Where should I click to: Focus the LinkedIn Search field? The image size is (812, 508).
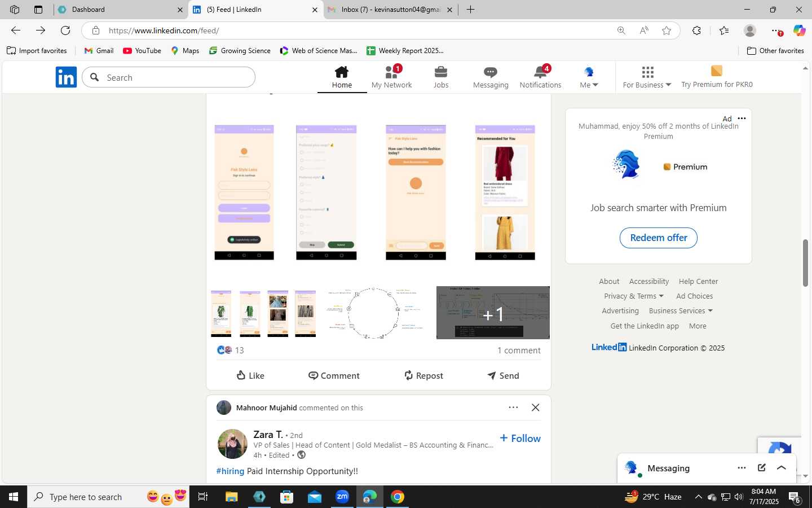tap(169, 77)
